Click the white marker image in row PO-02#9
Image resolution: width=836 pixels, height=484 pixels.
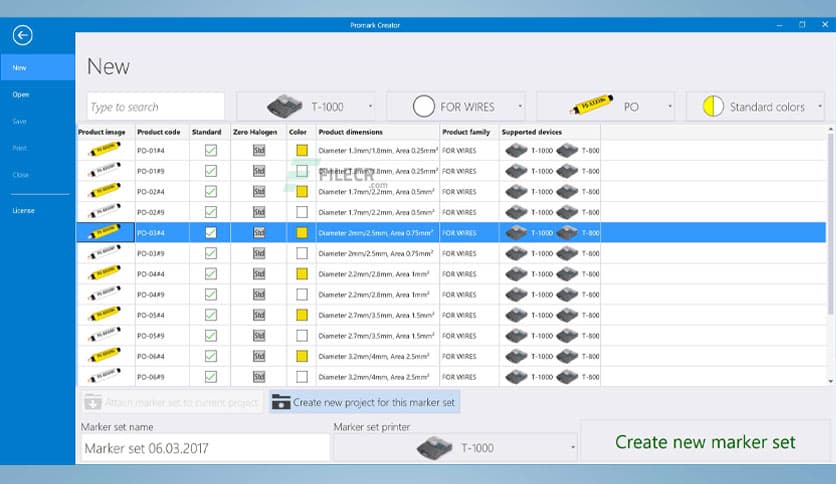(x=104, y=212)
